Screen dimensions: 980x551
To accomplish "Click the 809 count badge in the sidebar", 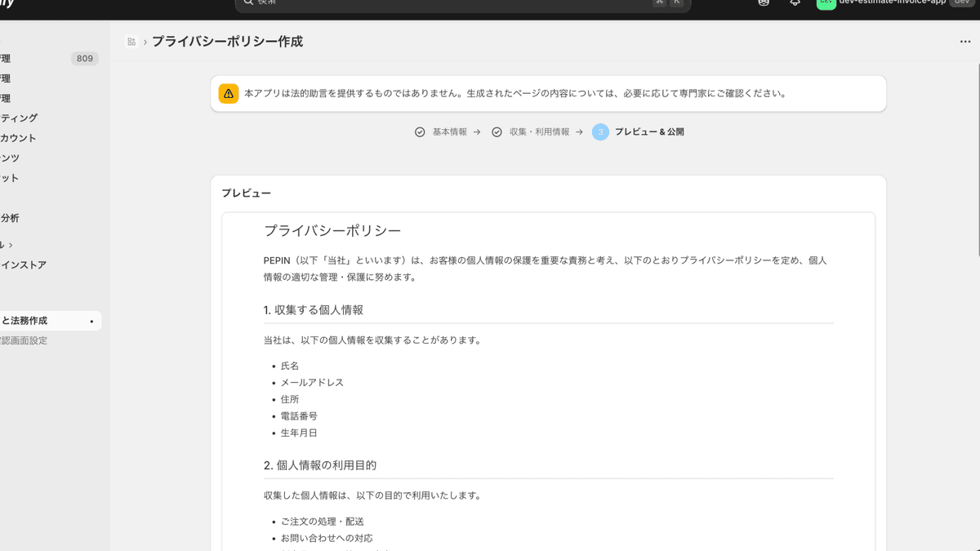I will tap(84, 58).
